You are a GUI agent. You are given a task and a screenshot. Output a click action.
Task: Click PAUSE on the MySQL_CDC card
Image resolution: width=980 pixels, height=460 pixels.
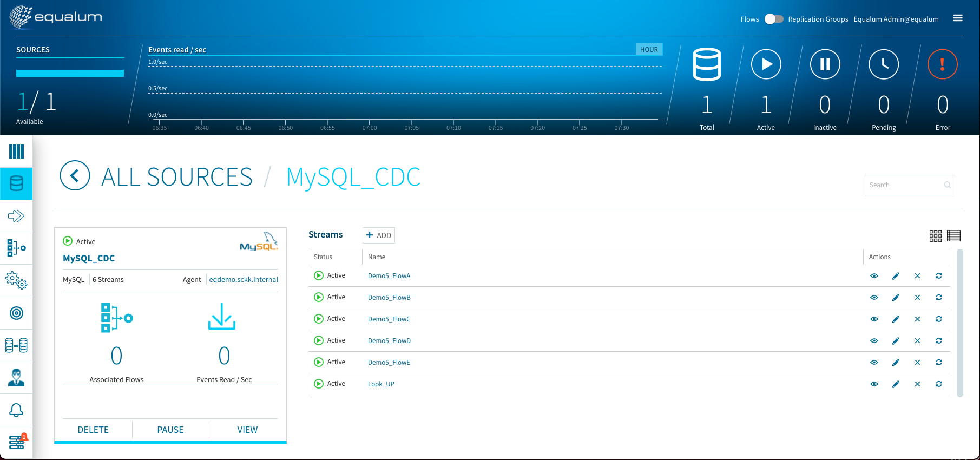tap(170, 430)
